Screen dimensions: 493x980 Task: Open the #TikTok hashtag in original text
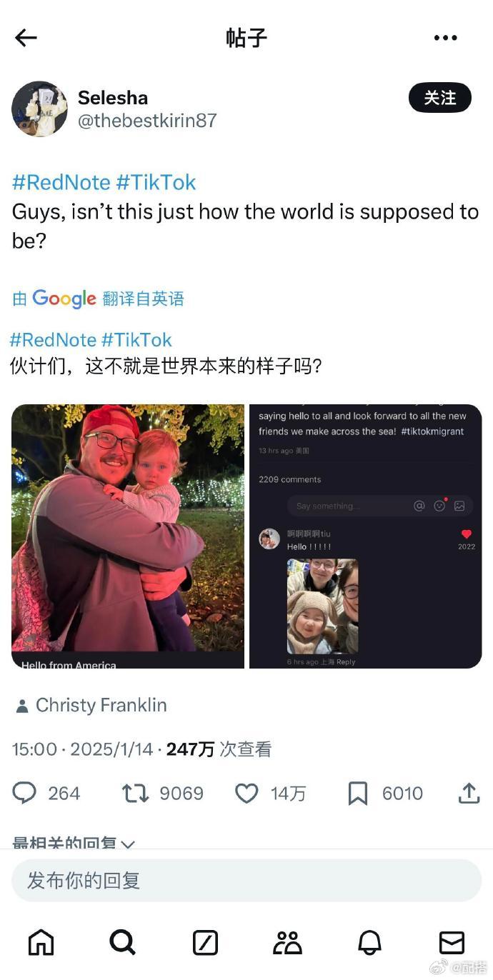(x=156, y=182)
